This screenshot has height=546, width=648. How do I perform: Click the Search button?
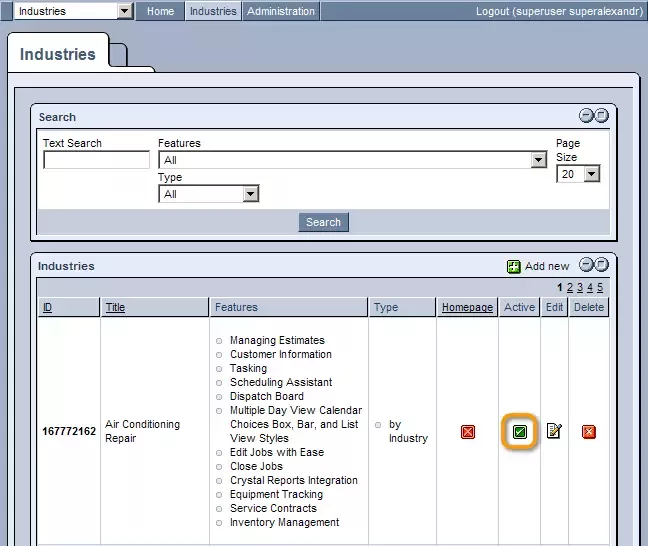click(324, 222)
